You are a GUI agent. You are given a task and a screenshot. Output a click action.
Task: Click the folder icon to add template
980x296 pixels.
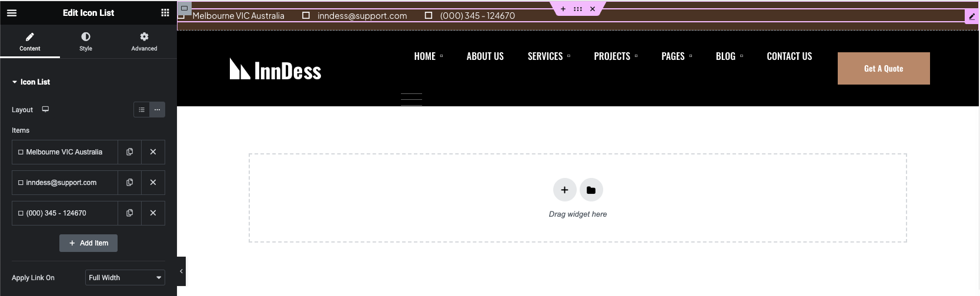pyautogui.click(x=591, y=190)
